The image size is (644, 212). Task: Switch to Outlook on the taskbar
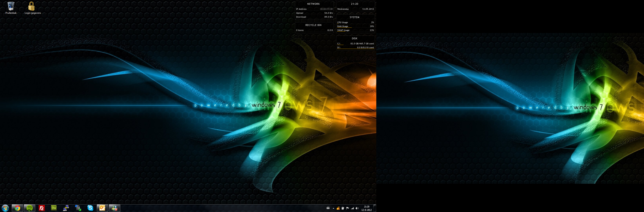102,208
